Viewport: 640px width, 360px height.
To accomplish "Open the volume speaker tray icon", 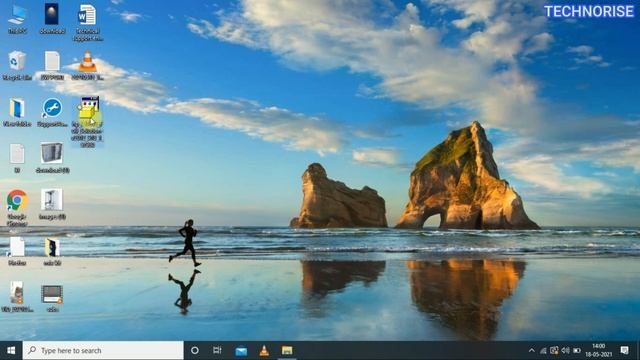I will [x=565, y=351].
